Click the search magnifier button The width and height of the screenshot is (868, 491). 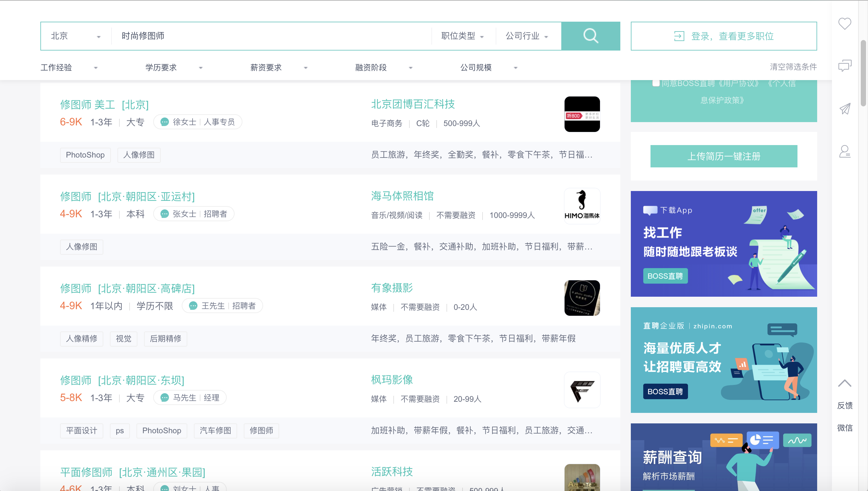590,36
